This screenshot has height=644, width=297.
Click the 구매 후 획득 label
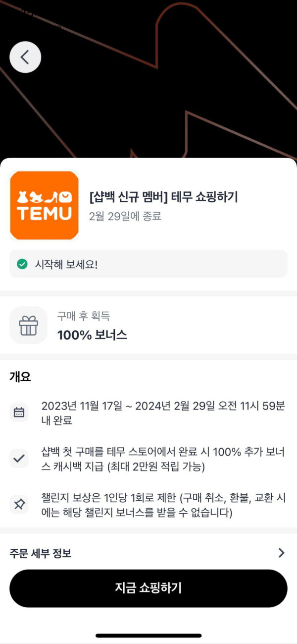[83, 316]
